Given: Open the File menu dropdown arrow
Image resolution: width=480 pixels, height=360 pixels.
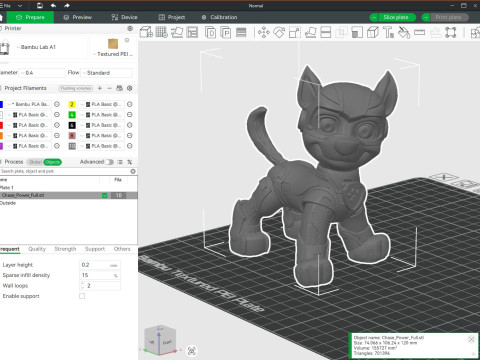Looking at the screenshot, I should [x=20, y=6].
